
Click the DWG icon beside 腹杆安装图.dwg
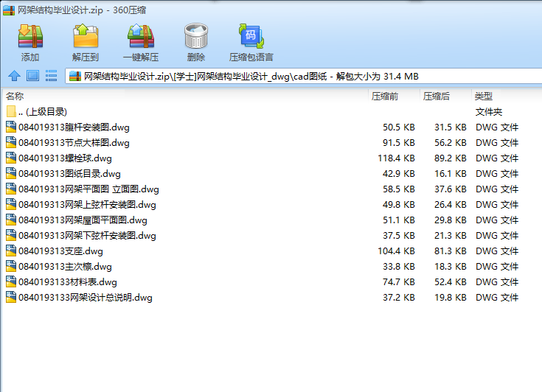(11, 127)
